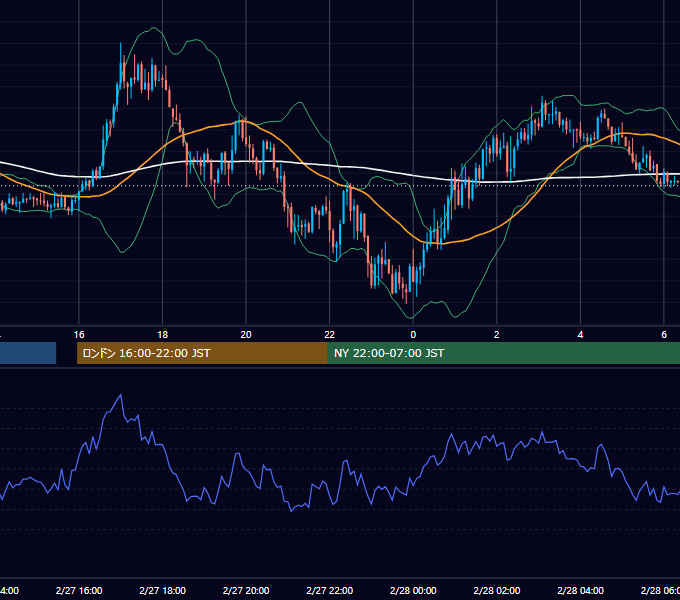Click the 2/27 18:00 date label

coord(162,590)
